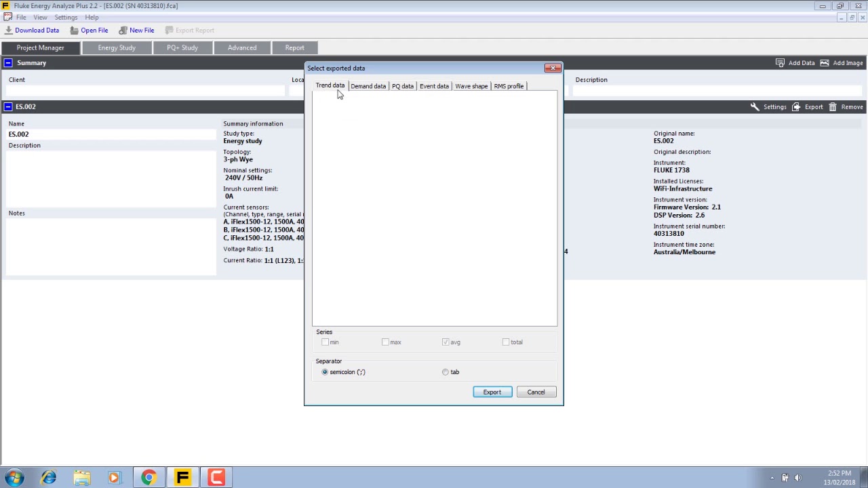868x488 pixels.
Task: Open the Settings menu
Action: (66, 18)
